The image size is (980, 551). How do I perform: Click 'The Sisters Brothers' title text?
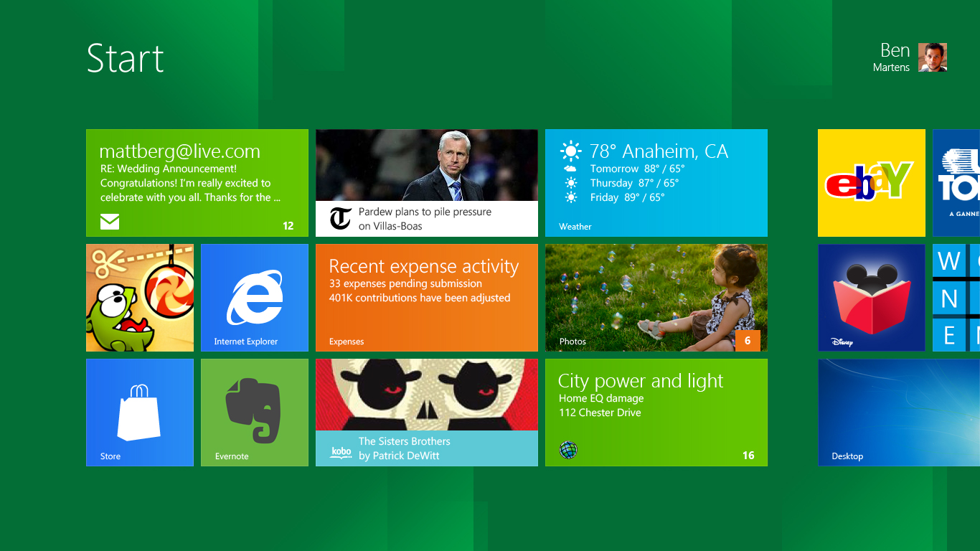(405, 441)
